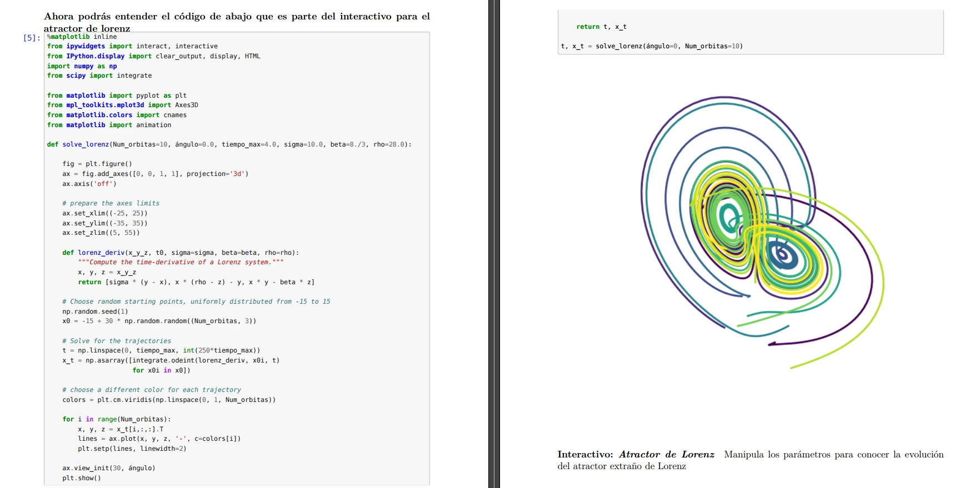
Task: Click the [5]: cell prompt label
Action: 32,38
